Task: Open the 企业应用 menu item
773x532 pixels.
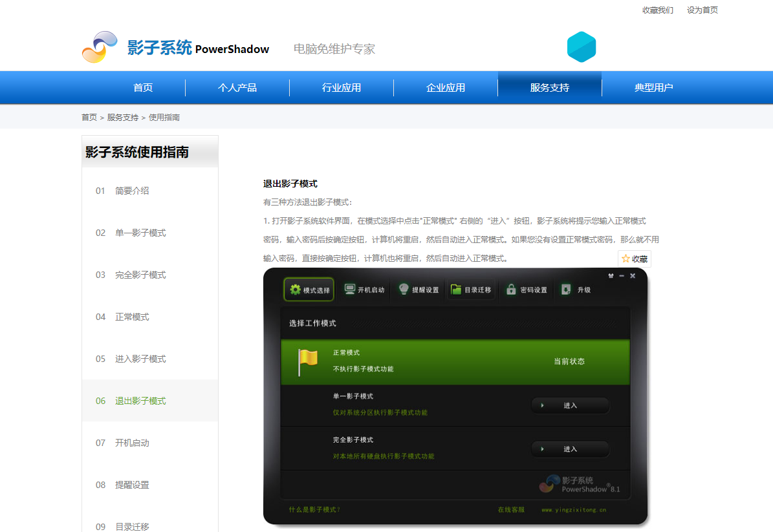Action: tap(445, 87)
